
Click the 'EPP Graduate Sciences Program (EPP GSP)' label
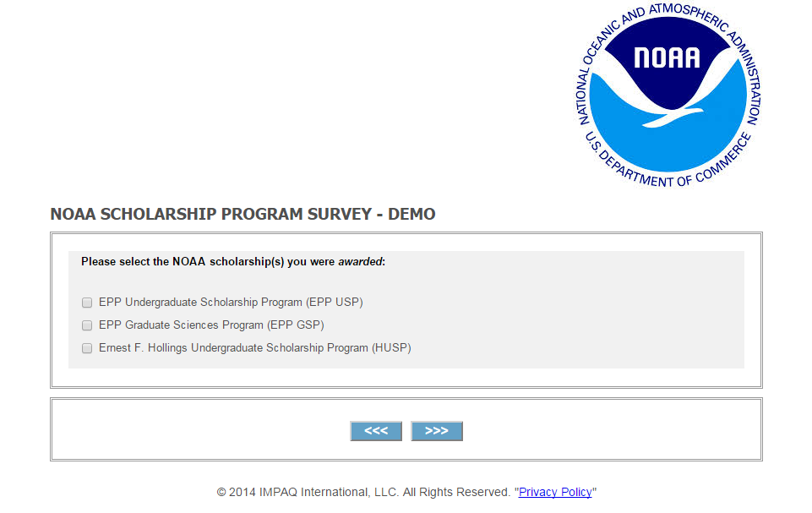211,325
